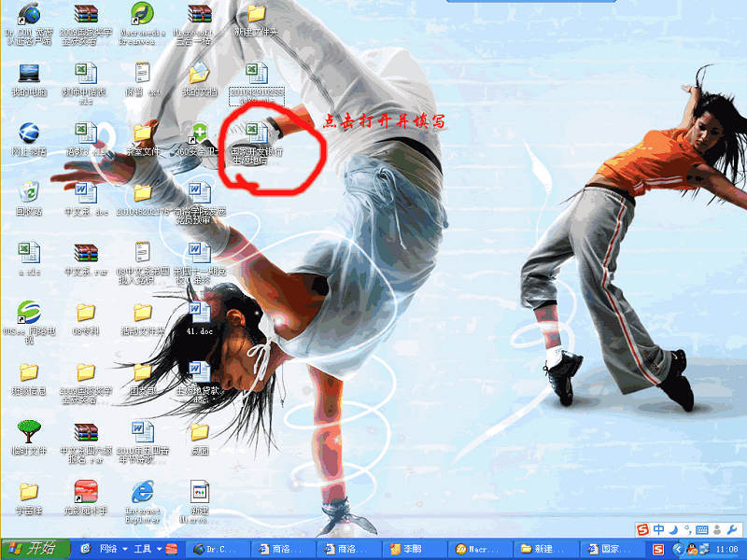
Task: Open the a.xls Excel file
Action: pos(29,253)
